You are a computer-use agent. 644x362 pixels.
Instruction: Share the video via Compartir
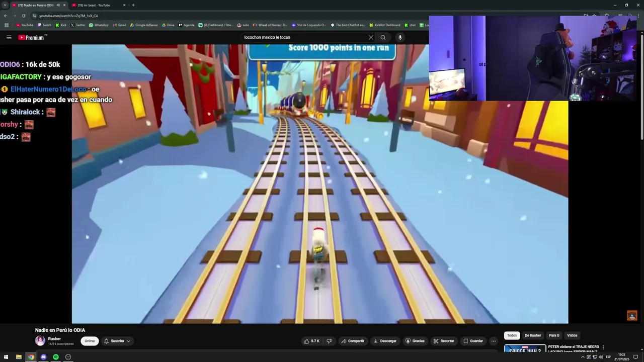coord(353,341)
